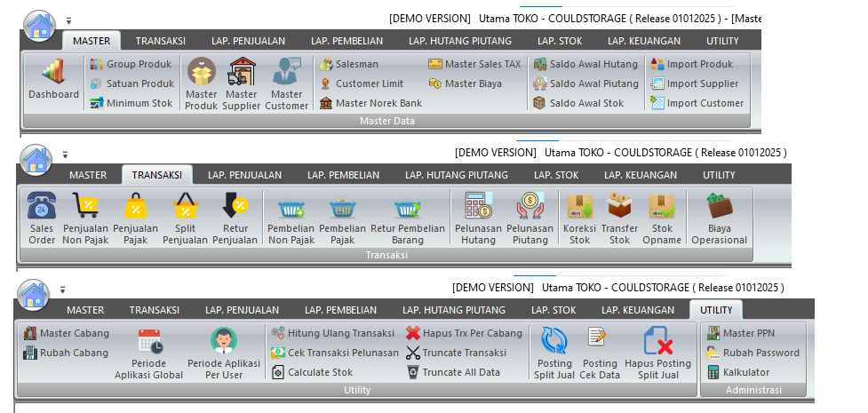Start Stok Opname
Image resolution: width=868 pixels, height=413 pixels.
(662, 208)
